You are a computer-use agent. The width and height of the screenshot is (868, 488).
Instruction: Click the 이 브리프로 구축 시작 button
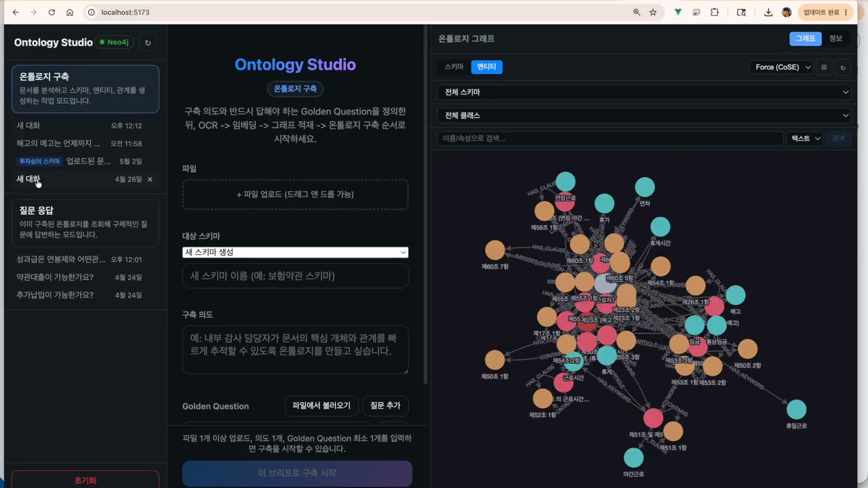pyautogui.click(x=297, y=473)
